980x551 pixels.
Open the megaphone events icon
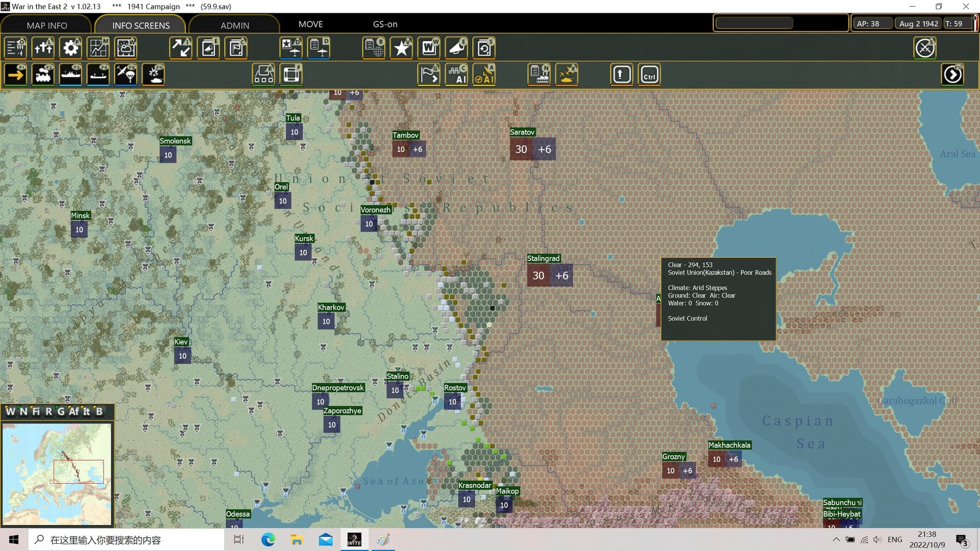click(x=456, y=48)
